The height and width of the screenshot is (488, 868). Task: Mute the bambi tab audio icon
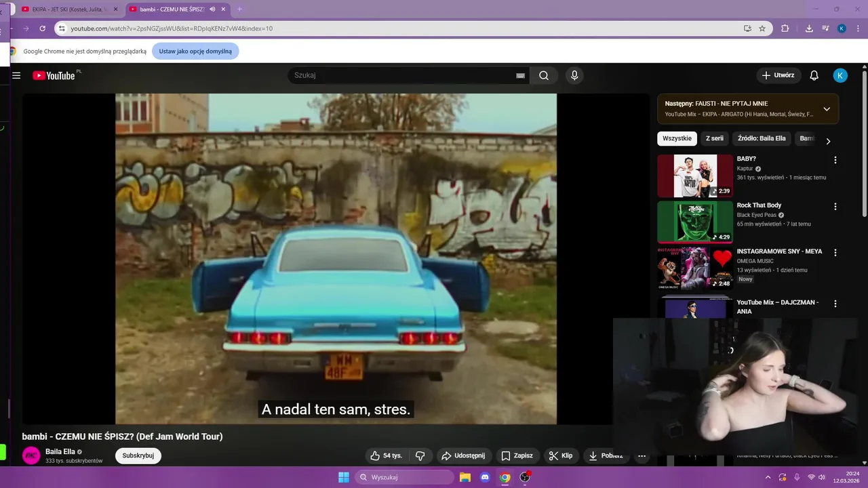point(212,9)
